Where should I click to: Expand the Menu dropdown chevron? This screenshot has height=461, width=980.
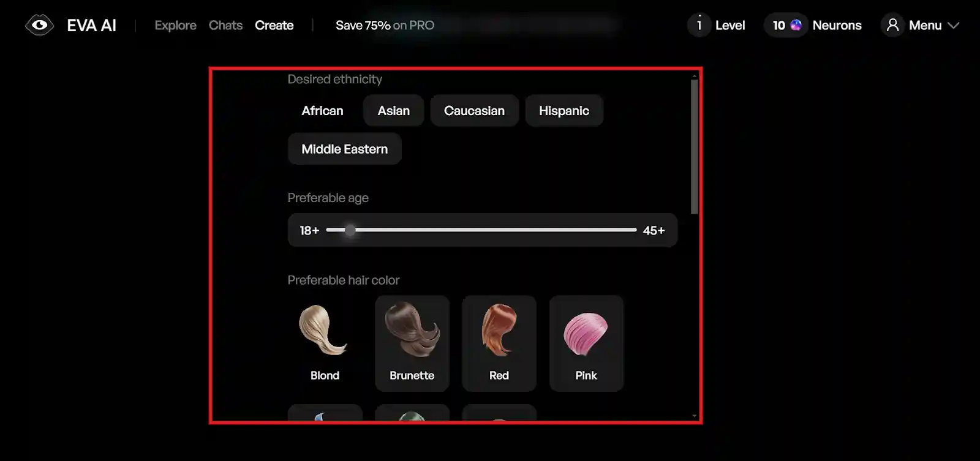click(953, 25)
